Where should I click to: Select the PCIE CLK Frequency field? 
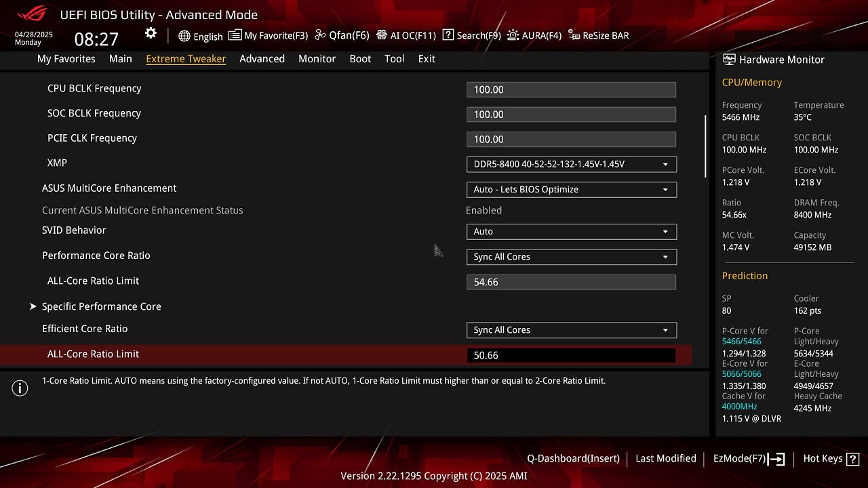(x=572, y=139)
